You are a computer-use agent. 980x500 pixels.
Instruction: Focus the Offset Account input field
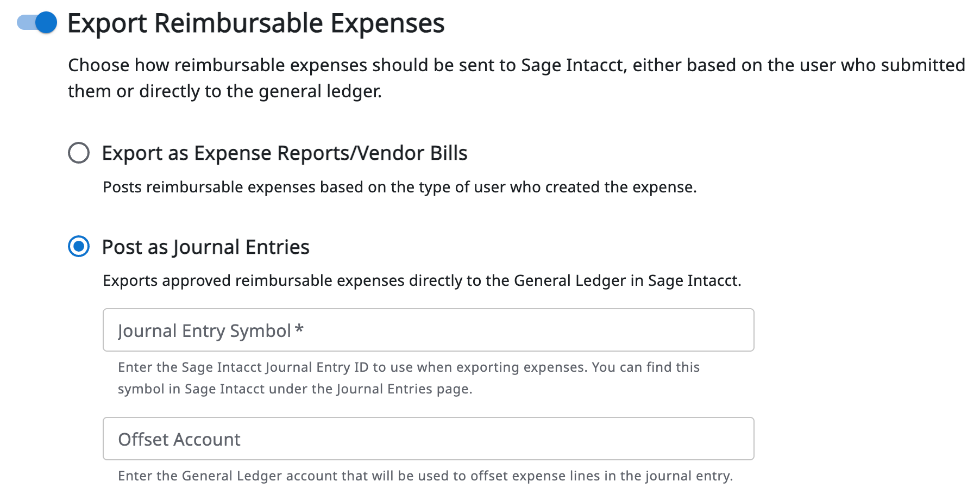pos(428,439)
